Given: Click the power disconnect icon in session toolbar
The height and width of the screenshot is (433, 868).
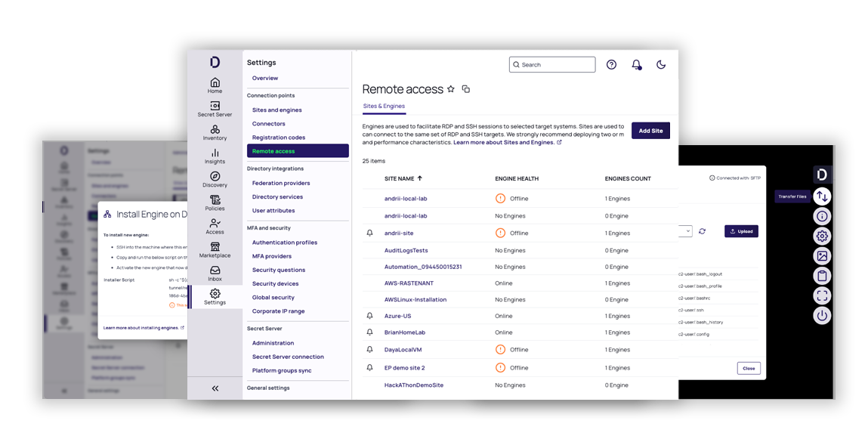Looking at the screenshot, I should click(x=822, y=316).
